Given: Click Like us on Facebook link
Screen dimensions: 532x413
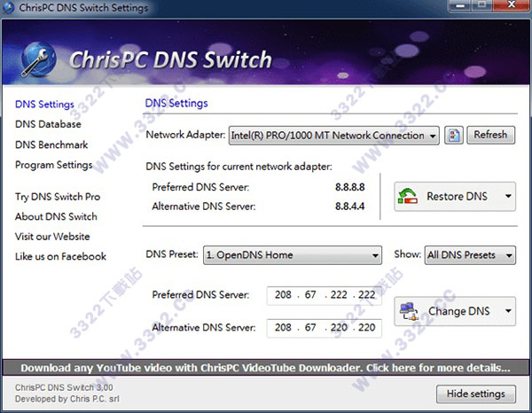Looking at the screenshot, I should pos(60,256).
